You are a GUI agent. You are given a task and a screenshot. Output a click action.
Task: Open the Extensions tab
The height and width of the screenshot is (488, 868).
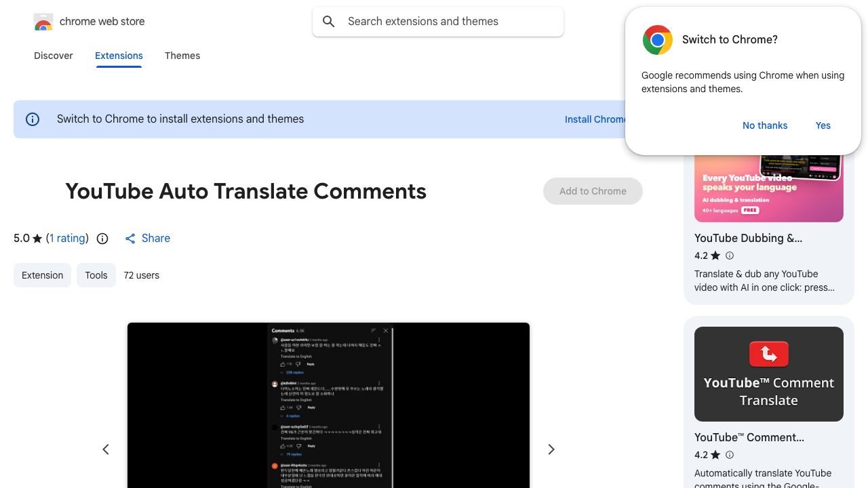coord(119,56)
